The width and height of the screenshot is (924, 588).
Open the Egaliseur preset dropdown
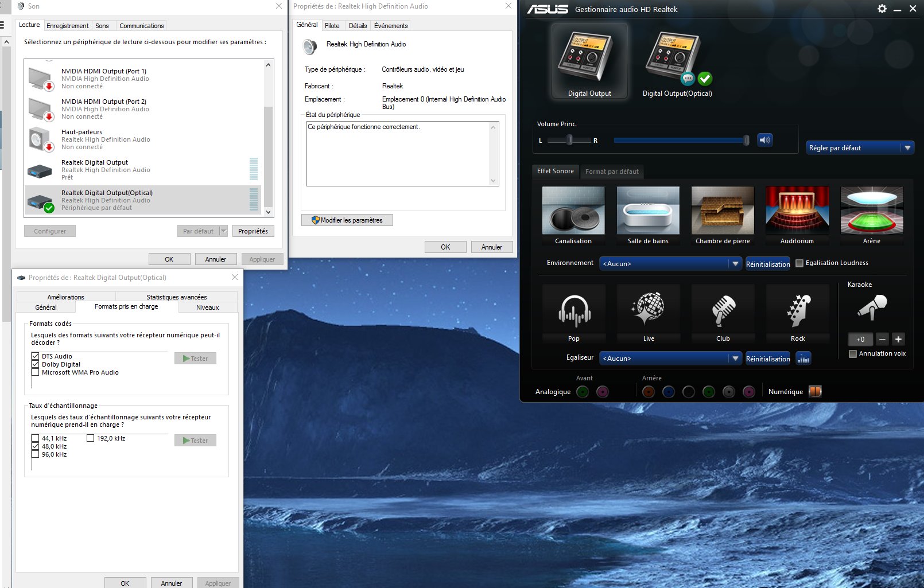[670, 358]
